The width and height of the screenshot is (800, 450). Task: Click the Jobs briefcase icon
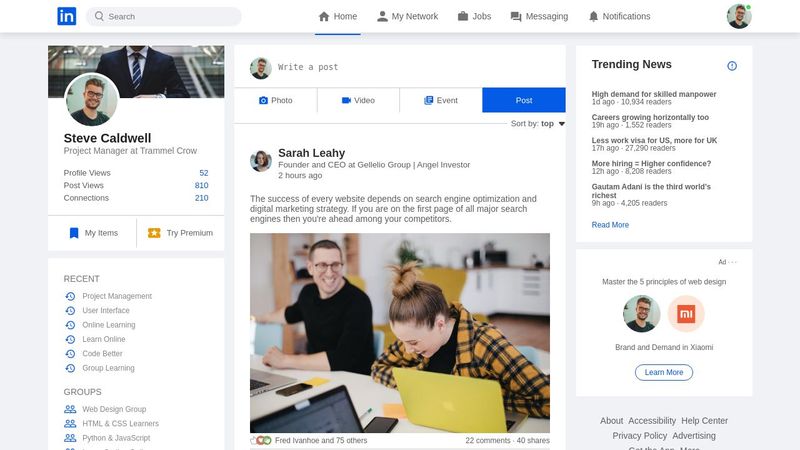pyautogui.click(x=463, y=16)
